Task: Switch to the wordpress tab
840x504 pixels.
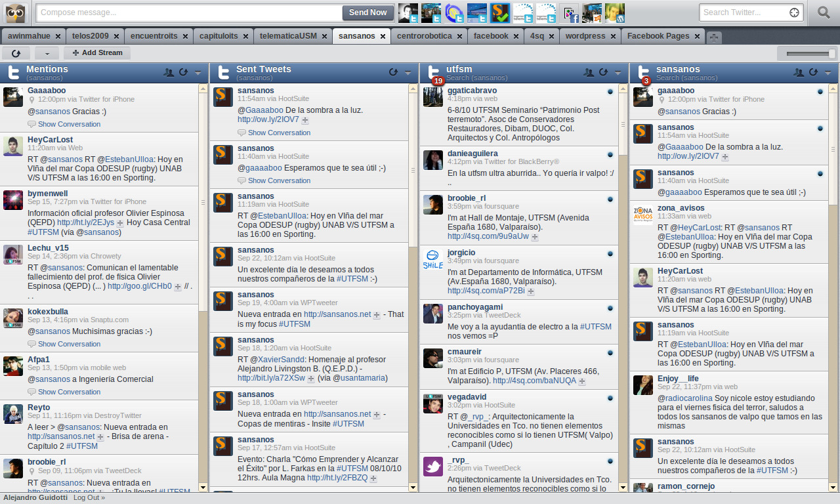Action: (x=586, y=36)
